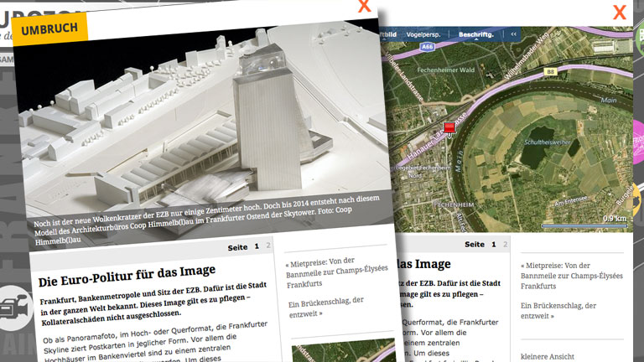The width and height of the screenshot is (644, 362).
Task: Click the yellow UMBRUCH label
Action: 49,28
